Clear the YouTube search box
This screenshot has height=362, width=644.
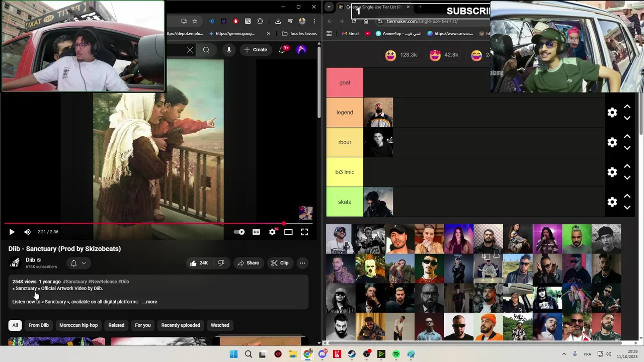click(x=190, y=50)
